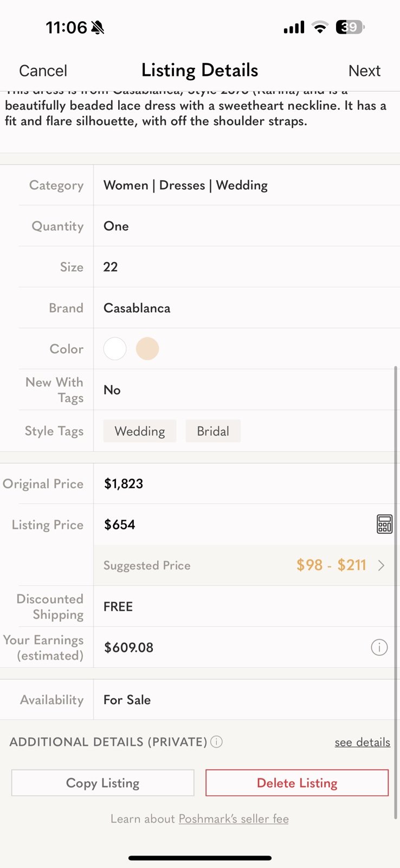400x868 pixels.
Task: Open the Category selection row
Action: pyautogui.click(x=200, y=185)
